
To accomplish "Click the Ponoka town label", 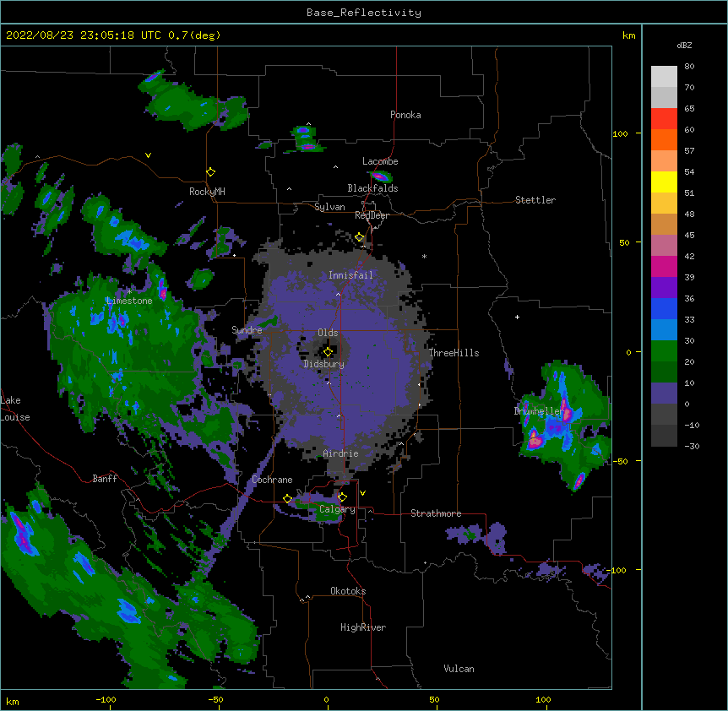I will 405,115.
